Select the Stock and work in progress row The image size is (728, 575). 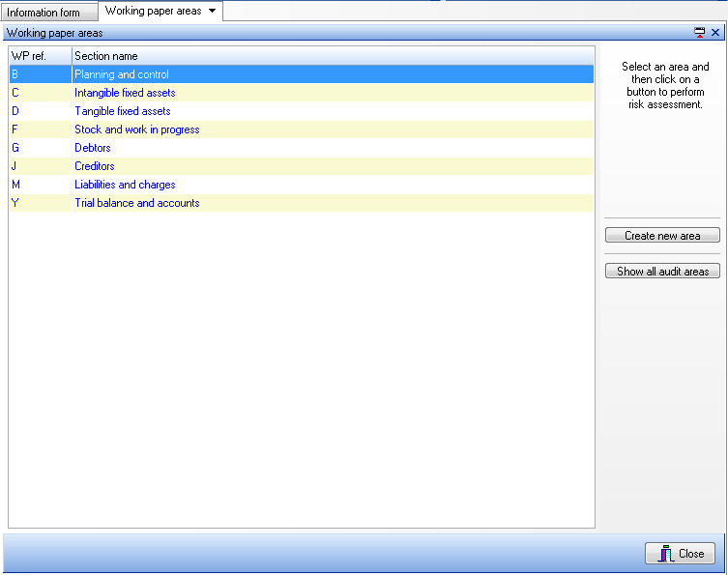click(x=302, y=129)
